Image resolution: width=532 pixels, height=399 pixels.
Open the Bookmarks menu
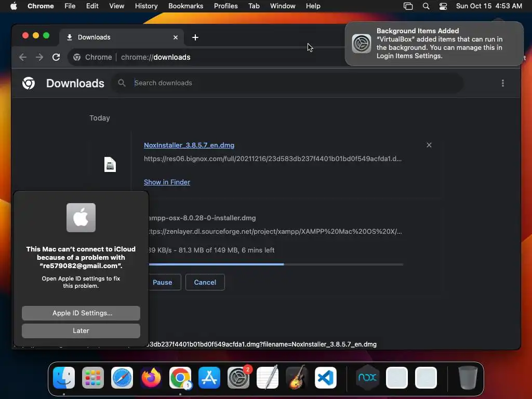point(185,6)
